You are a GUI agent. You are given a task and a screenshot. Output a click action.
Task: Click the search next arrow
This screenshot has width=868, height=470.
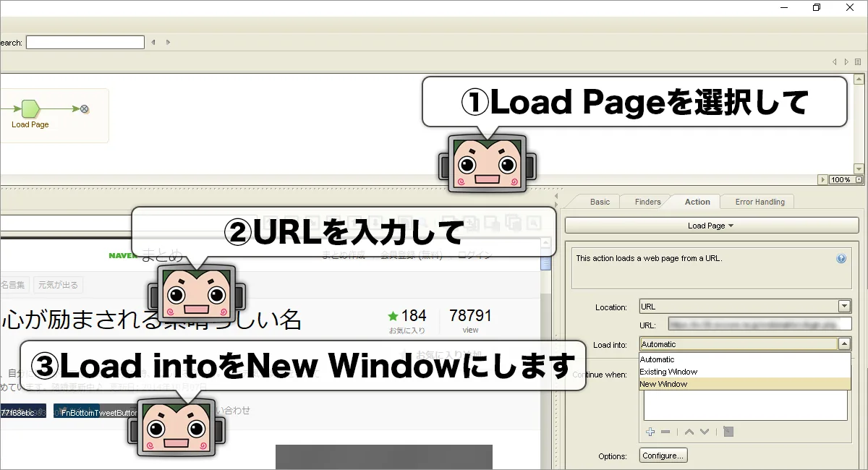pos(168,43)
